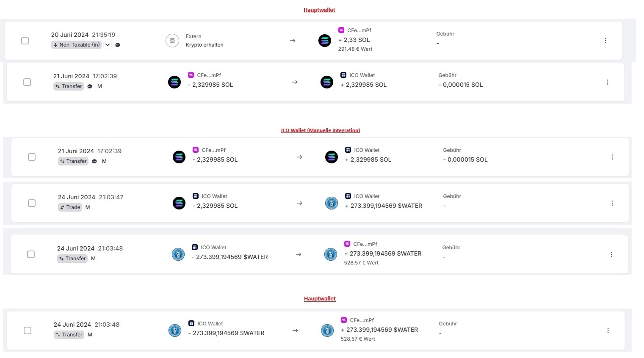Expand dropdown next to Non-Taxable (In) label
The width and height of the screenshot is (644, 358).
[108, 45]
